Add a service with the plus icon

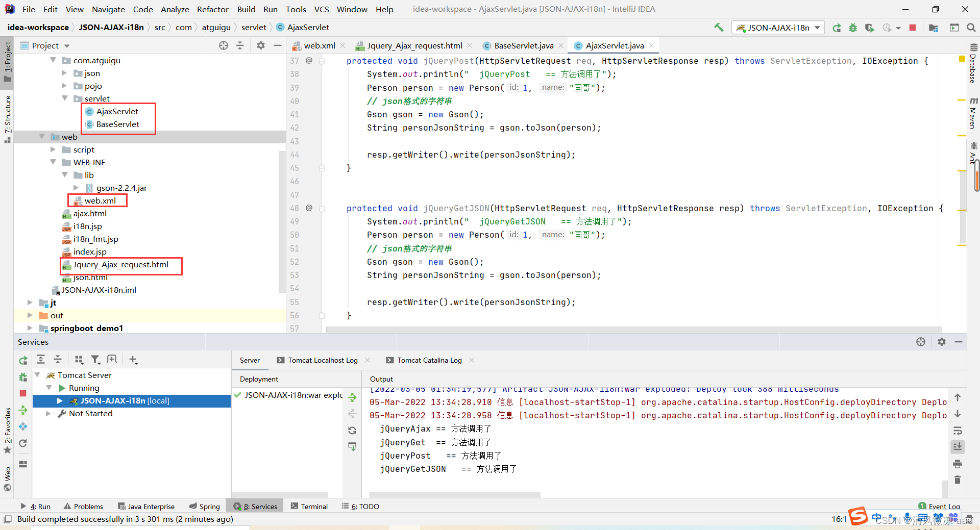pos(133,360)
